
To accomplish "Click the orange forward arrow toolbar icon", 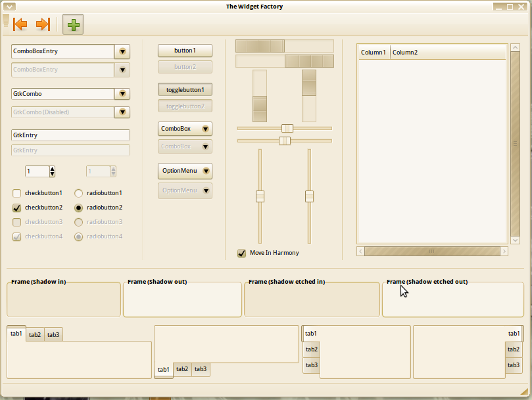I will coord(43,24).
